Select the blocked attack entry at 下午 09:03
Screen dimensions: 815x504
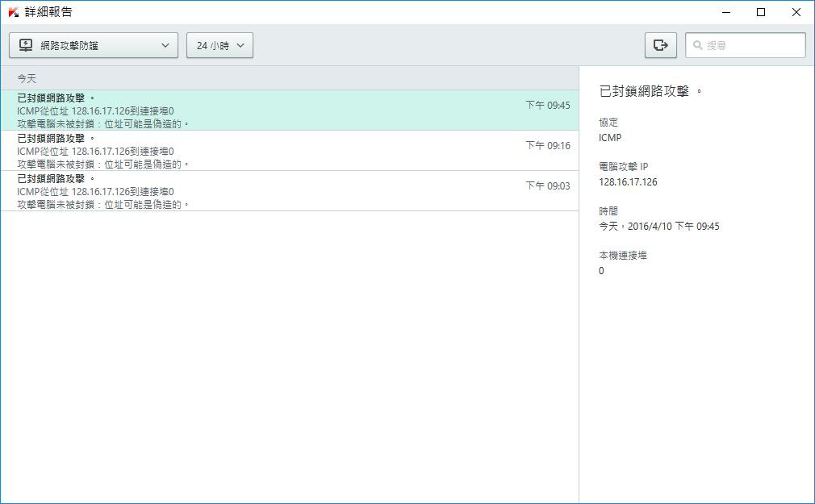[290, 190]
